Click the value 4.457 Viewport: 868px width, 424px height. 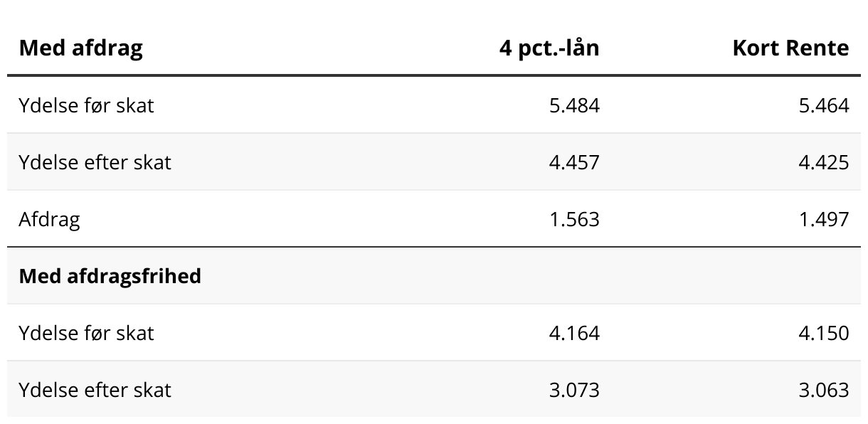[x=574, y=162]
